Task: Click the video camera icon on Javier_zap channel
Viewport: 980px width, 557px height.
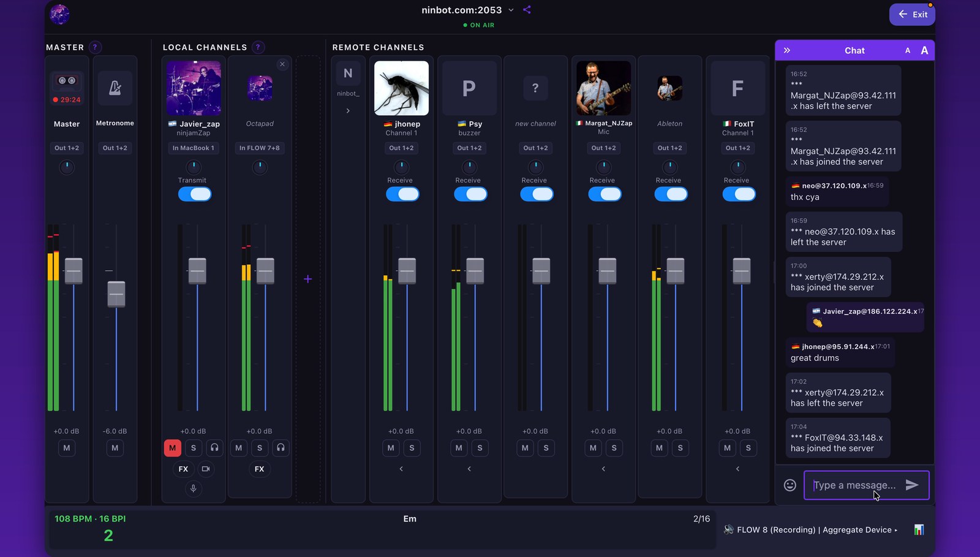Action: point(206,469)
